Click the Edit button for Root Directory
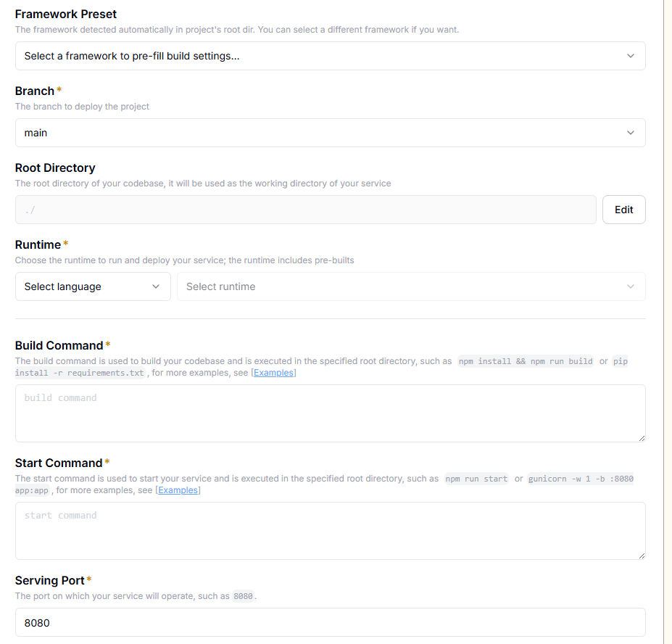This screenshot has height=644, width=672. [624, 210]
